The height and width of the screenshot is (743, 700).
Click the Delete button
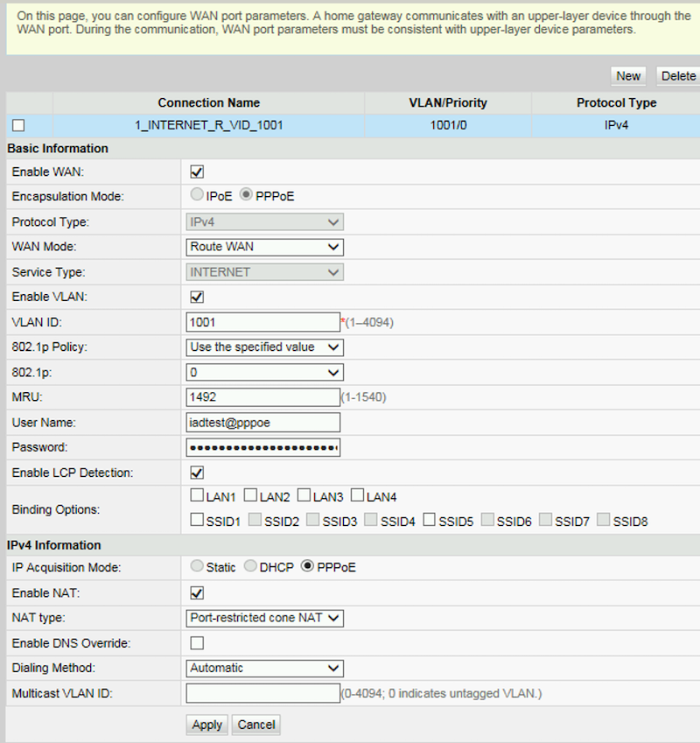point(678,76)
